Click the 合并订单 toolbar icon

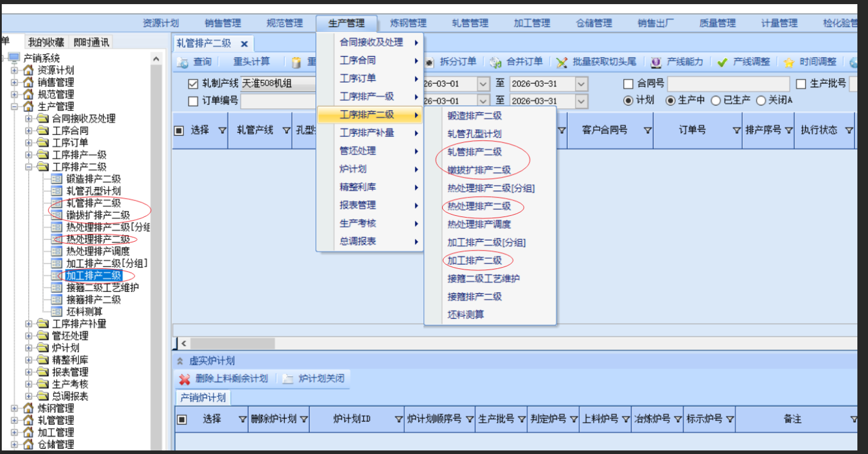point(495,62)
